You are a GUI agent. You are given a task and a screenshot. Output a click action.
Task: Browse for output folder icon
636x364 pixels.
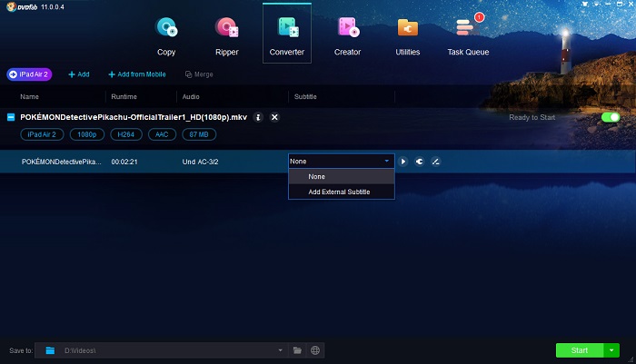coord(297,350)
